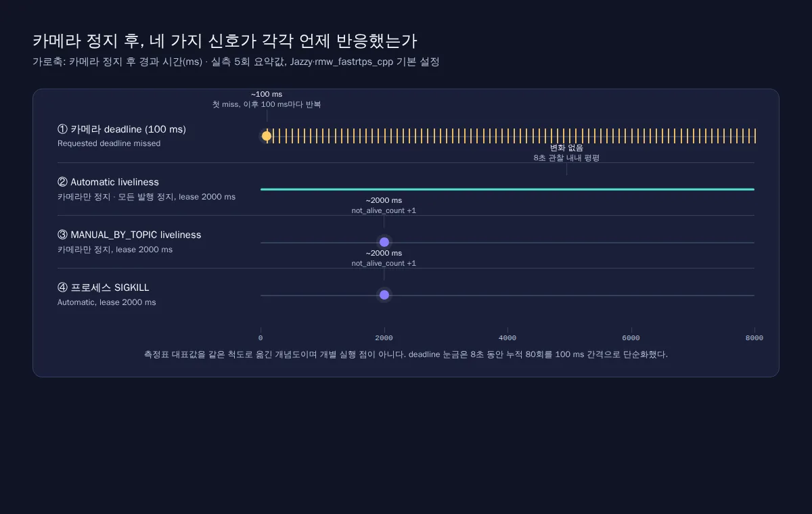
Task: Click '~2000 ms' annotation above MANUAL_BY_TOPIC row
Action: click(384, 200)
